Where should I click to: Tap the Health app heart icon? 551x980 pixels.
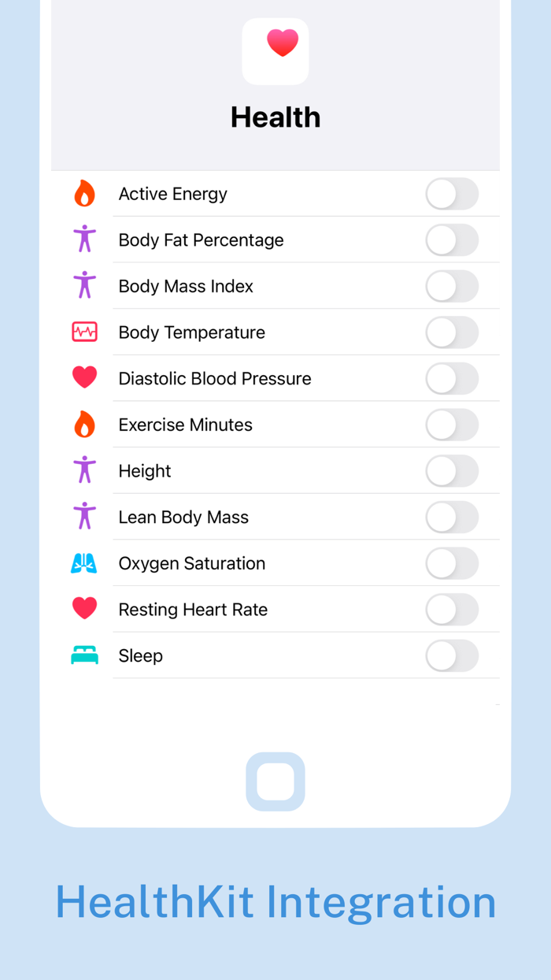click(275, 50)
